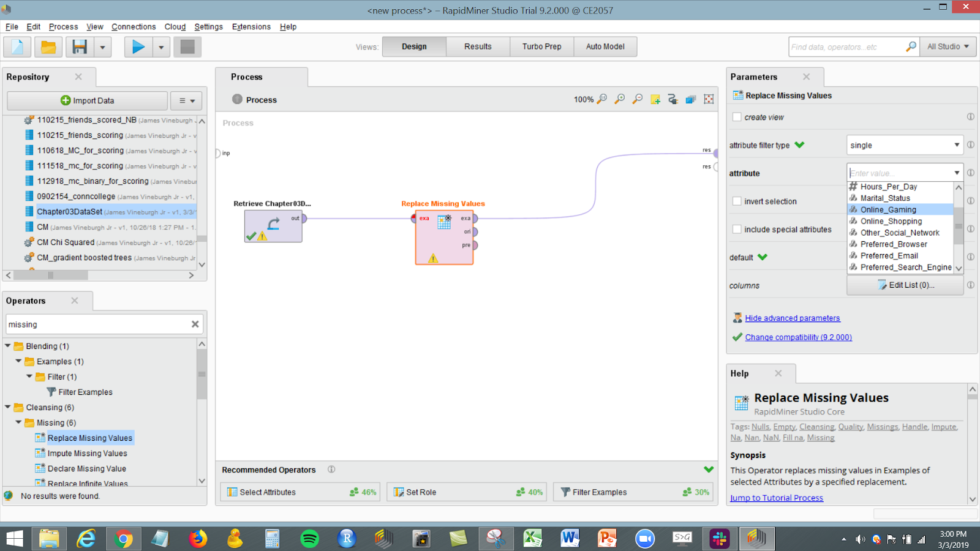Open Microsoft Excel from the taskbar
Screen dimensions: 980x551
click(532, 539)
